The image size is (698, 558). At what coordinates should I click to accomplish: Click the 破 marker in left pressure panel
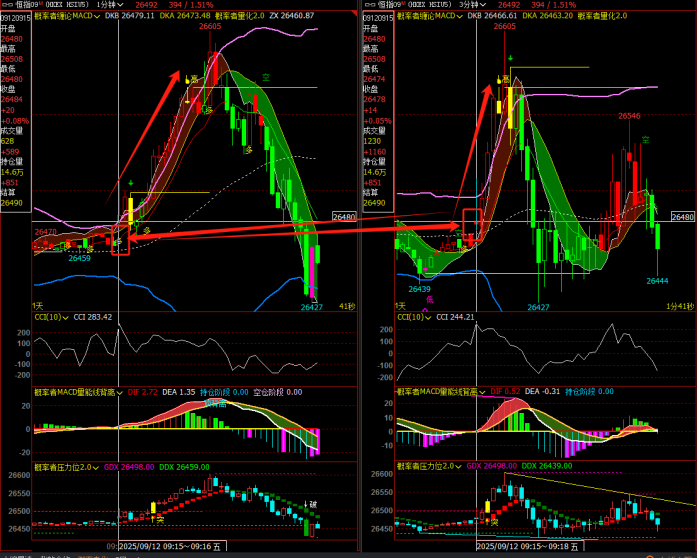click(311, 503)
